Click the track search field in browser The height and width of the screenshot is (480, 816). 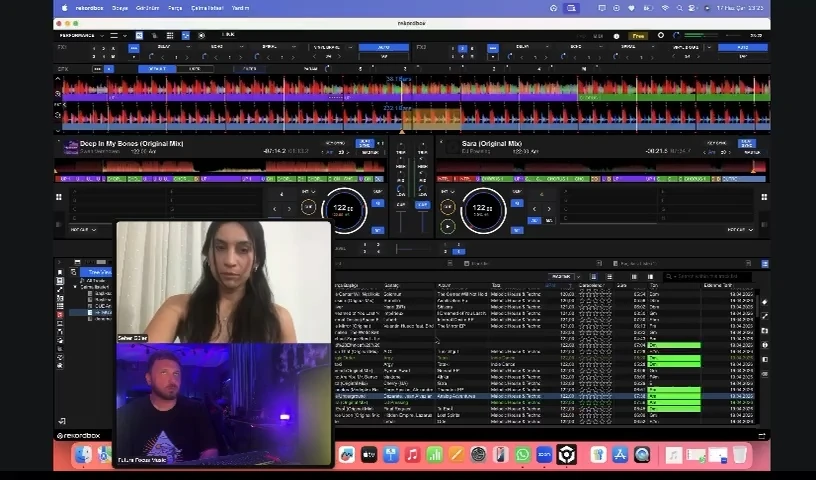coord(708,276)
